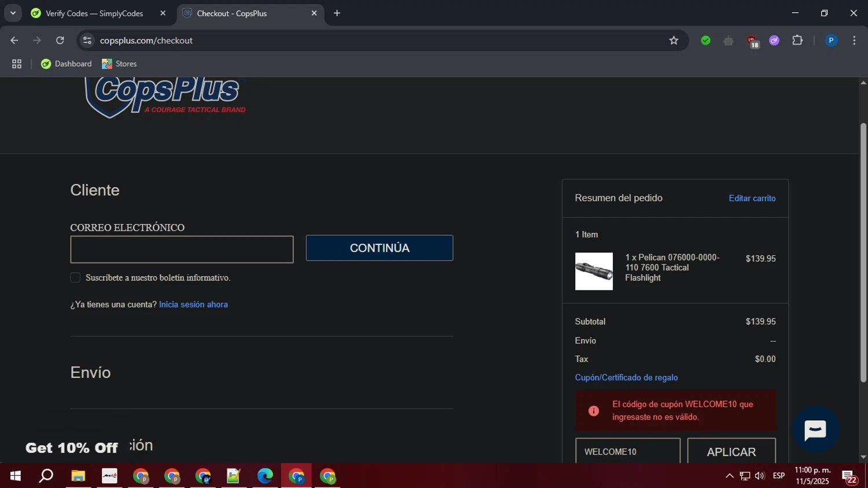Open the tab search dropdown arrow
This screenshot has width=868, height=488.
pos(13,13)
